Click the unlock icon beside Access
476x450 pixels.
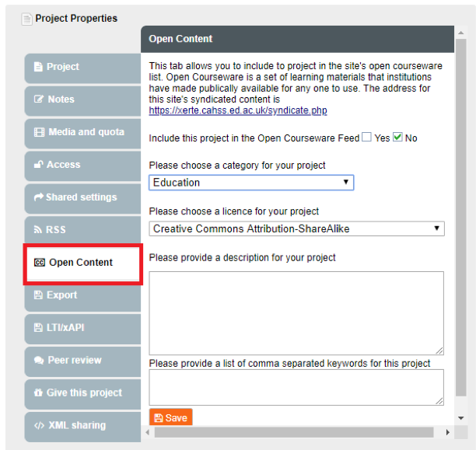[39, 165]
